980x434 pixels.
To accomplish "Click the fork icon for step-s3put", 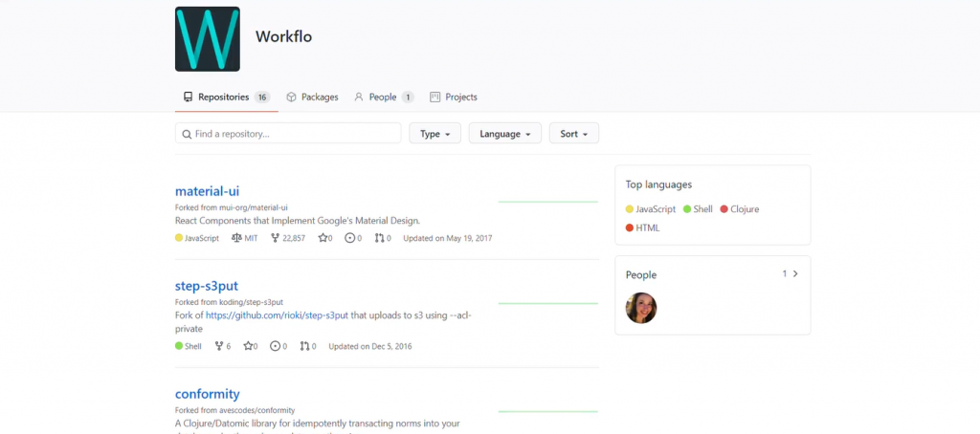I will 219,346.
